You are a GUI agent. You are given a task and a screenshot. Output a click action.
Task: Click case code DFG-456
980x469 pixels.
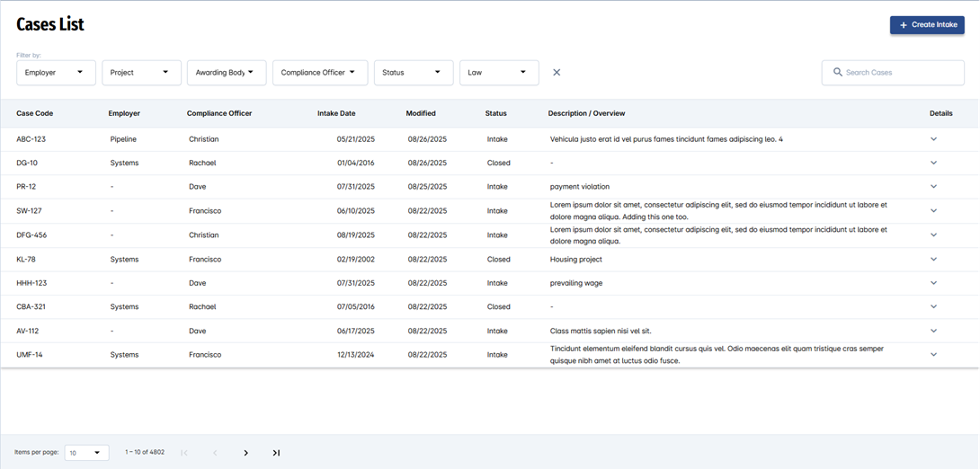[31, 235]
